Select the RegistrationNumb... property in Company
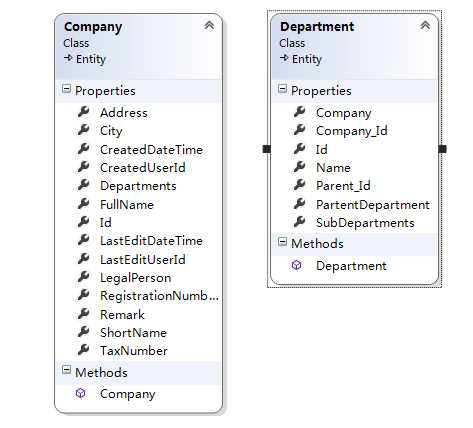 tap(159, 296)
